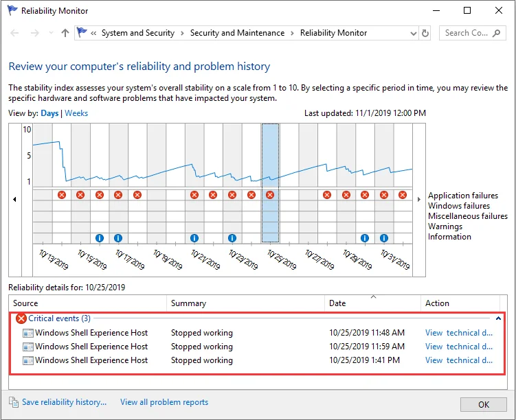This screenshot has width=516, height=420.
Task: Click red error icon beside Critical events
Action: (21, 318)
